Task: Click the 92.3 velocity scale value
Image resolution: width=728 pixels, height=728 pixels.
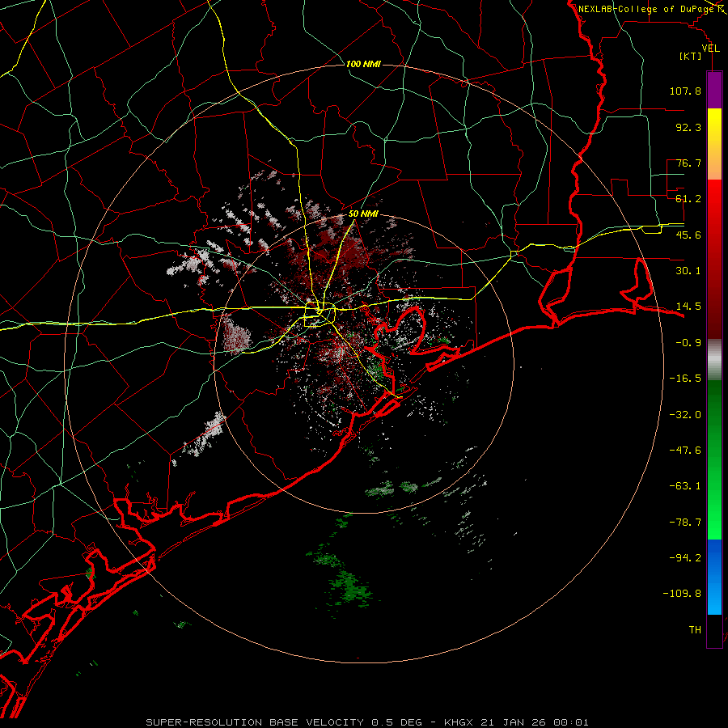Action: 688,127
